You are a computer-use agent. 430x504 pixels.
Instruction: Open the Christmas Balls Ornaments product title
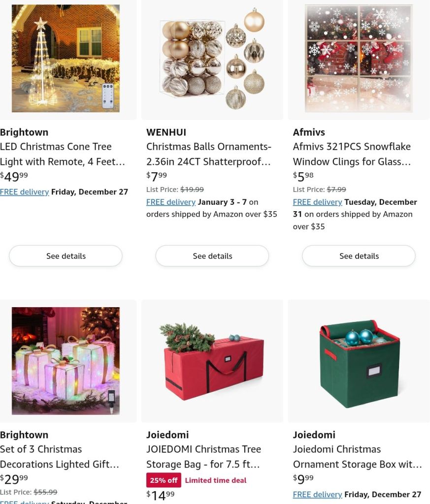[209, 154]
